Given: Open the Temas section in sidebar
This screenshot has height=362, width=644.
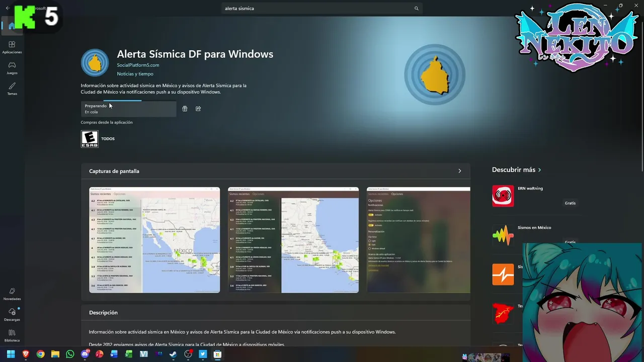Looking at the screenshot, I should 12,89.
